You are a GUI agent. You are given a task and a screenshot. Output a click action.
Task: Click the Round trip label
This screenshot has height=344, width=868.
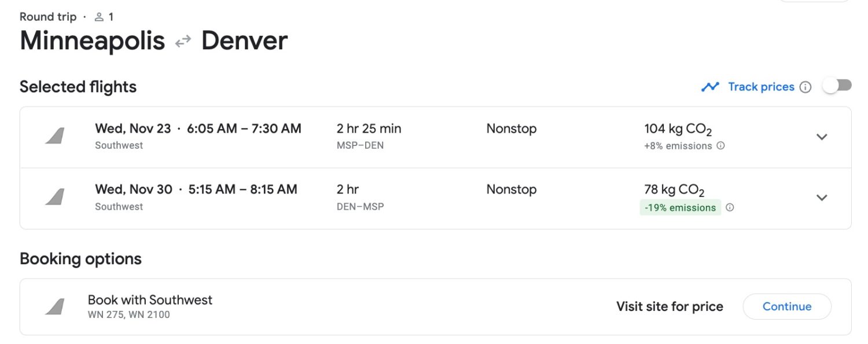pos(47,16)
